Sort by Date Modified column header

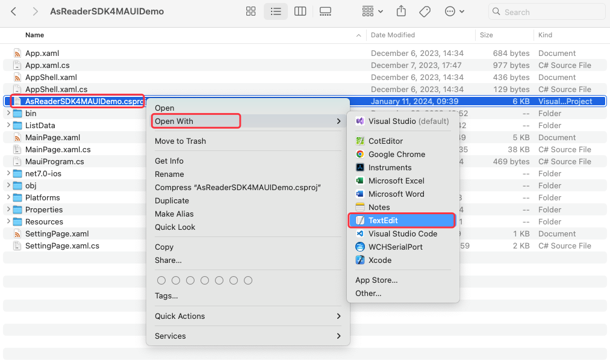393,35
